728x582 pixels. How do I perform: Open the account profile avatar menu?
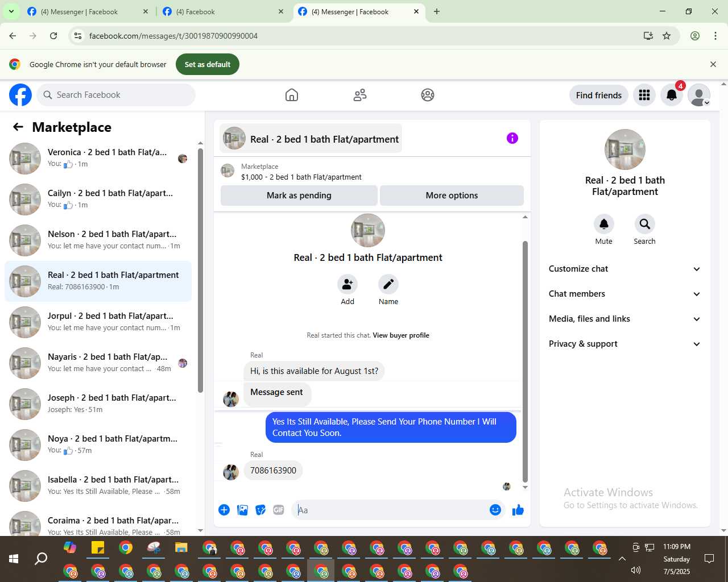click(x=699, y=95)
